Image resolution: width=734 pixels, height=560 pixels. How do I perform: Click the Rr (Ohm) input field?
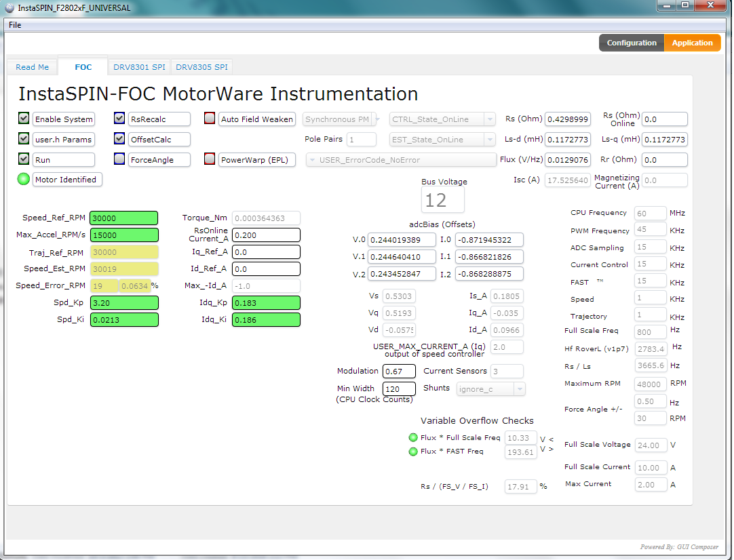pos(665,159)
